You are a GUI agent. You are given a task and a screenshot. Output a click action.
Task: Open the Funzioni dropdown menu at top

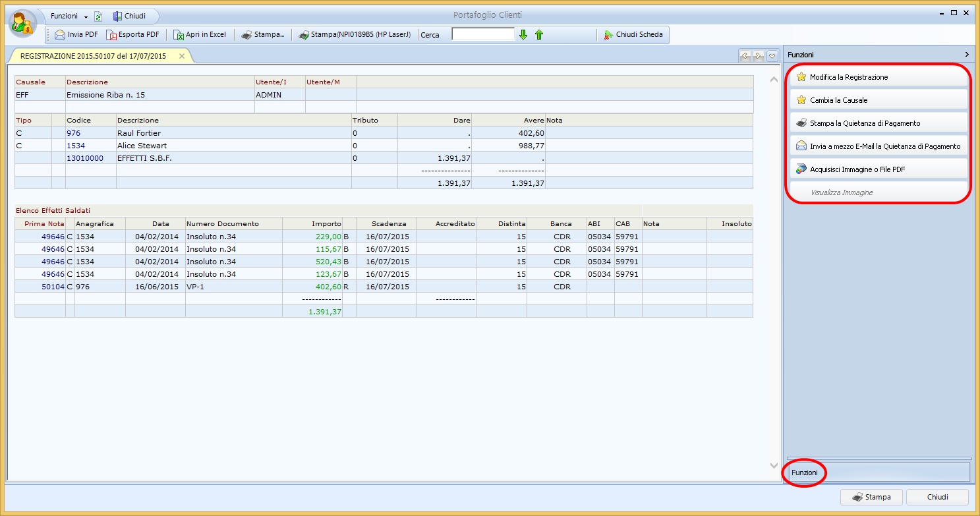click(x=69, y=16)
